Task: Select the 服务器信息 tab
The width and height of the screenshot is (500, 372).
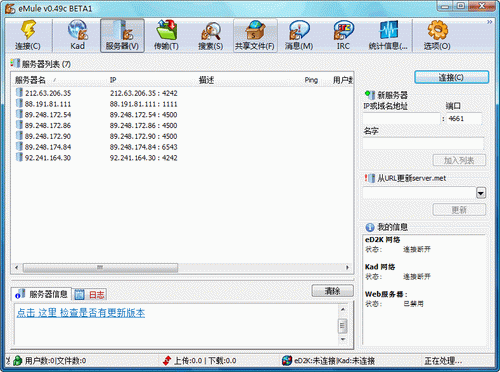Action: coord(42,294)
